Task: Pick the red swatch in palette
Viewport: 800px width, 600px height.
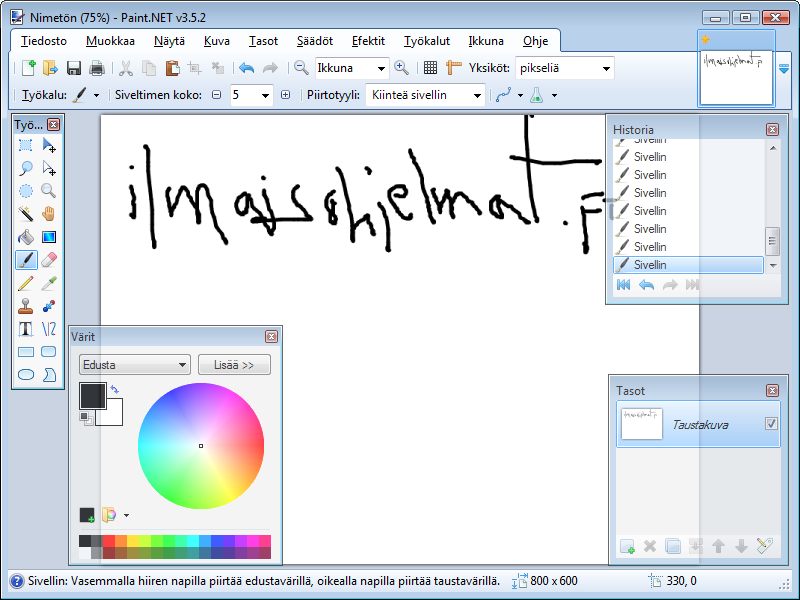Action: tap(109, 541)
